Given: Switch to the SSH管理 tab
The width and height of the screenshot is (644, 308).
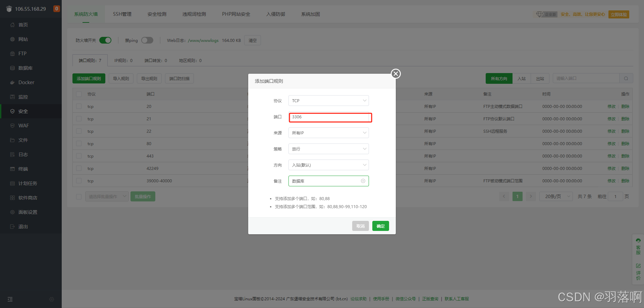Looking at the screenshot, I should [122, 14].
